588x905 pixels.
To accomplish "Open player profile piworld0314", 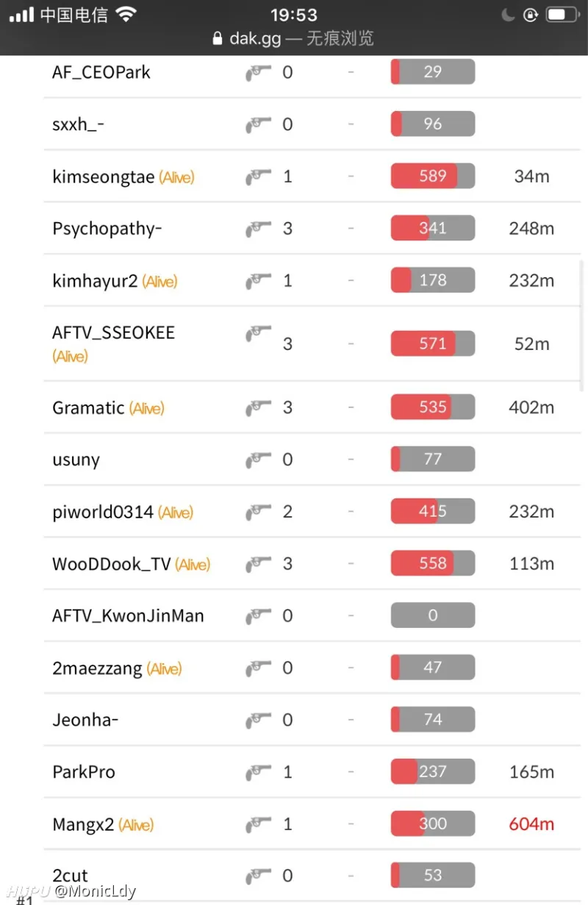I will click(103, 512).
